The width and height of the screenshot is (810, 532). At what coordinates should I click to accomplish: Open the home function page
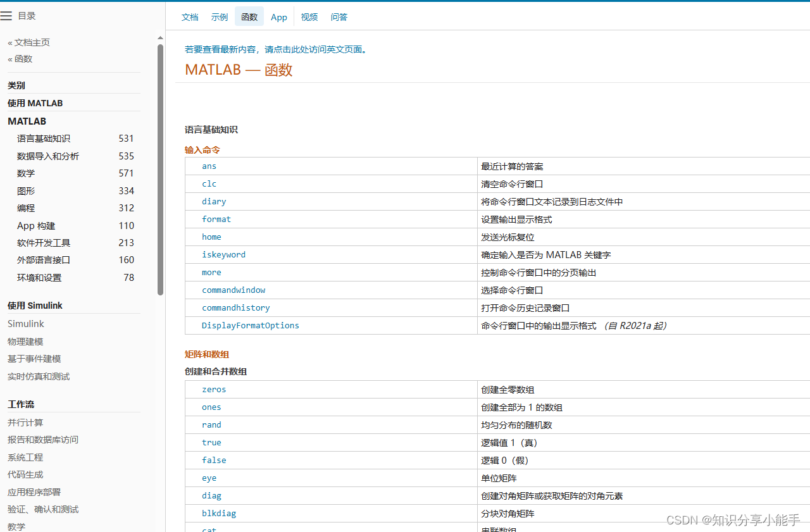pos(211,237)
